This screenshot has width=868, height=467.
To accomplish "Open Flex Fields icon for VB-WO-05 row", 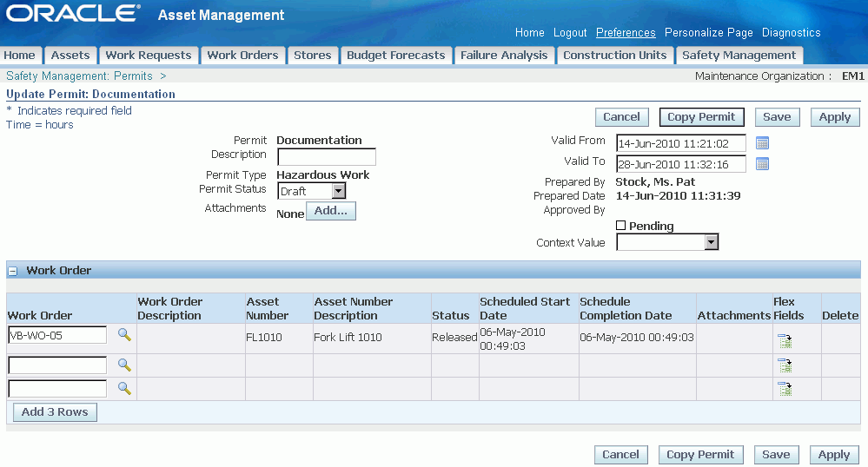I will pos(785,341).
